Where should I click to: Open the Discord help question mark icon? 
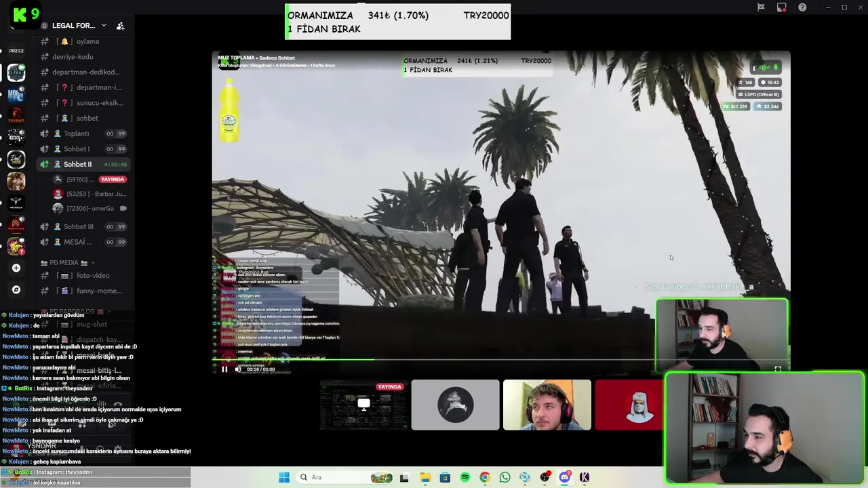click(x=802, y=7)
